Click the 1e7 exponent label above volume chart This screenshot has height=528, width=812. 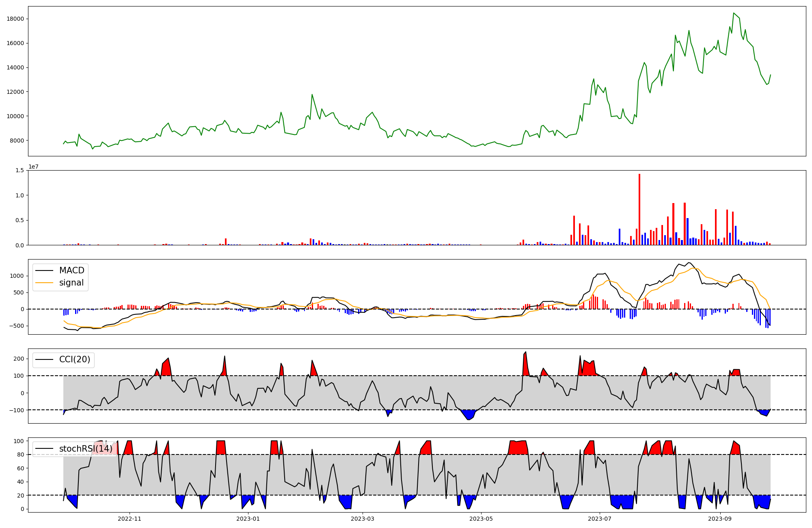pyautogui.click(x=33, y=167)
